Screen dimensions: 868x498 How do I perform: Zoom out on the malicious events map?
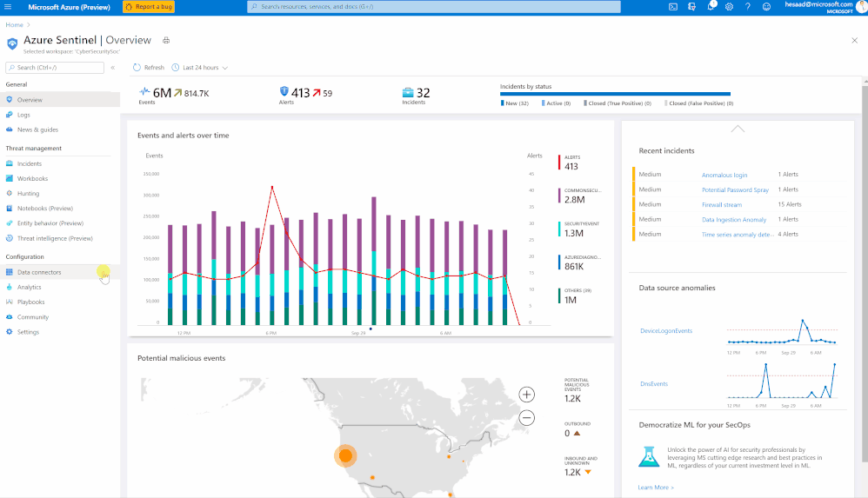coord(526,418)
